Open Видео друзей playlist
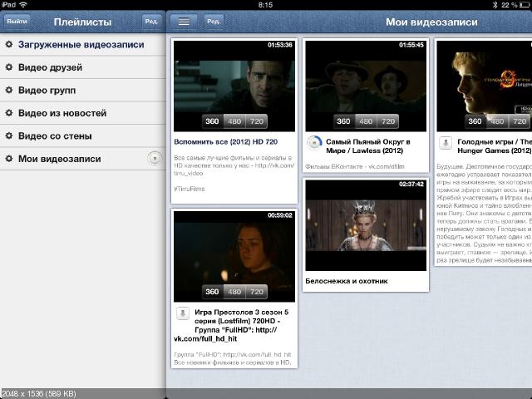532x399 pixels. tap(83, 67)
